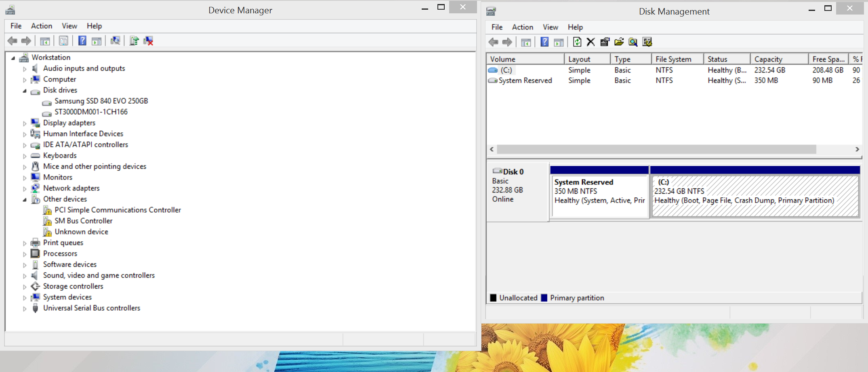Image resolution: width=868 pixels, height=372 pixels.
Task: Sort by Volume column header
Action: tap(525, 59)
